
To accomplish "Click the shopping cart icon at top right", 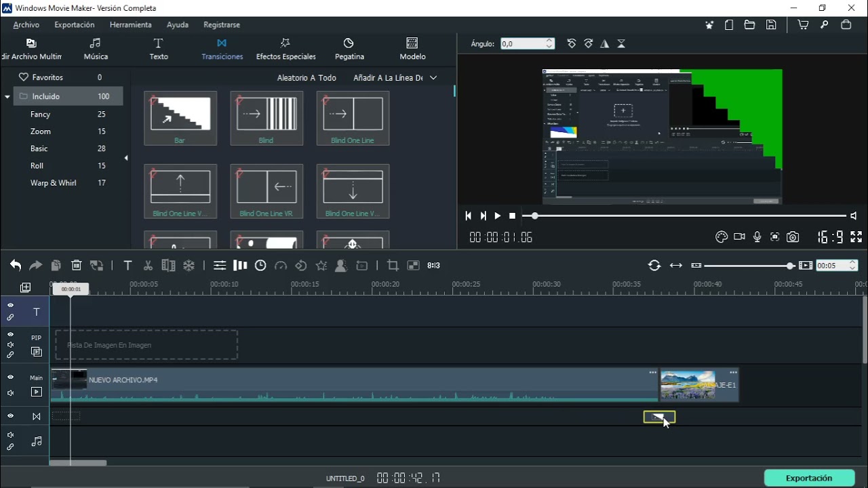I will [x=803, y=24].
